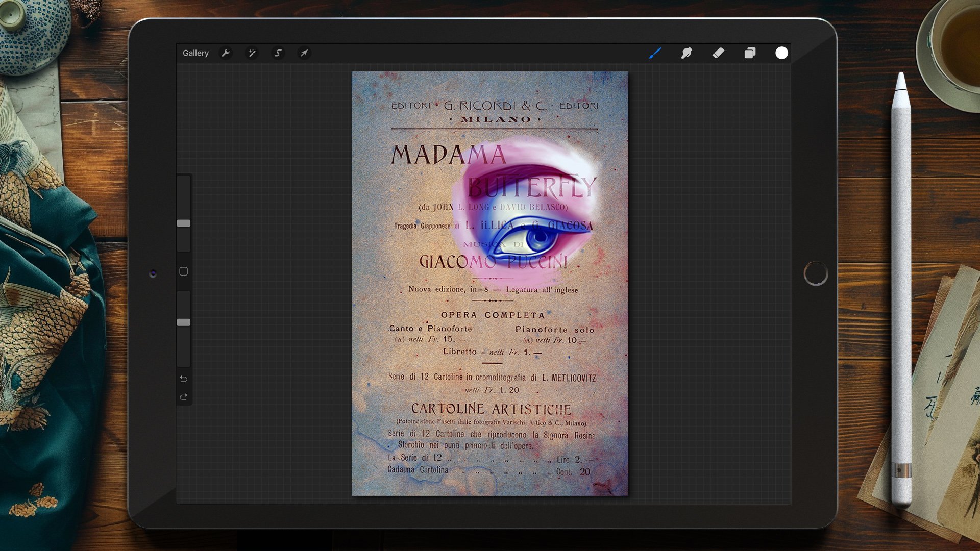Select the Eraser tool
The image size is (980, 551).
pyautogui.click(x=718, y=53)
